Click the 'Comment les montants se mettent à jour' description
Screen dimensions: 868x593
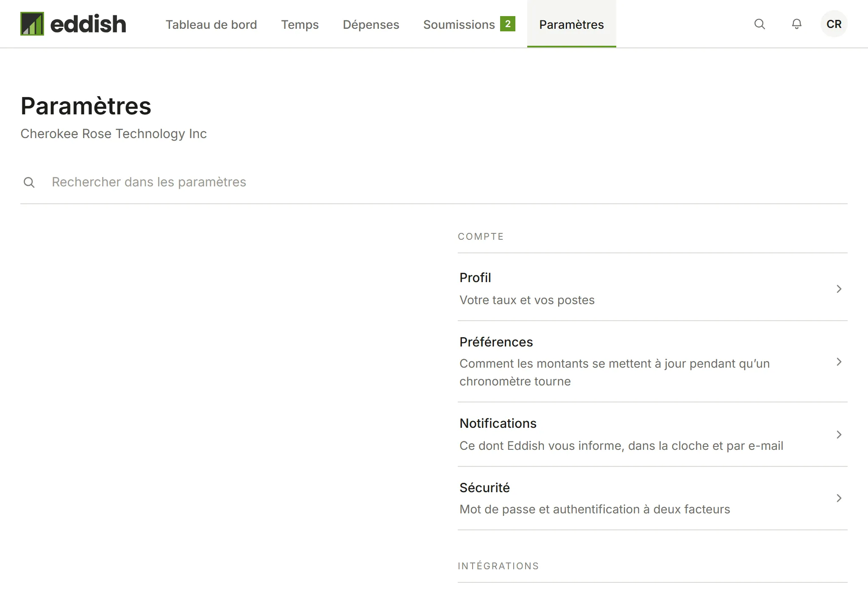[x=615, y=372]
